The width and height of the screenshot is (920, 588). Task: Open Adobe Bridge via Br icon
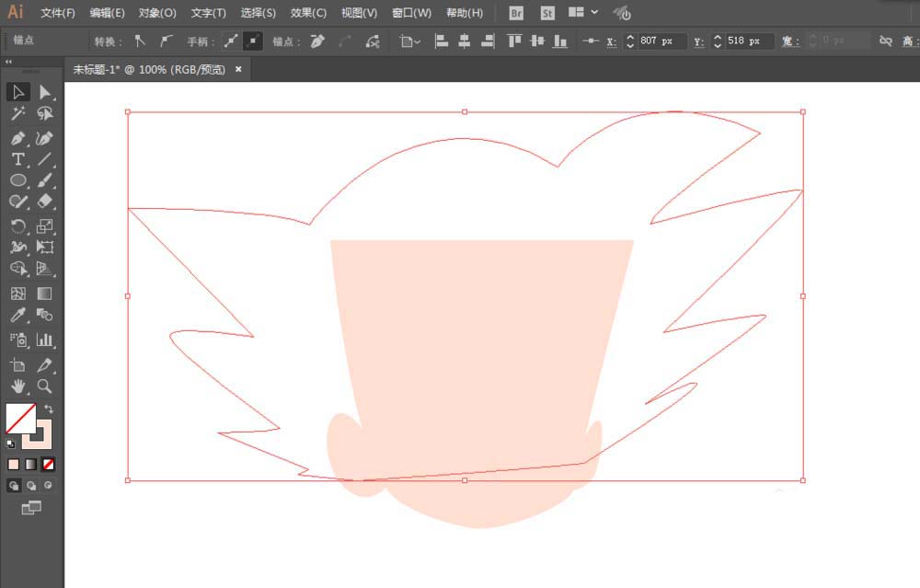[x=516, y=13]
